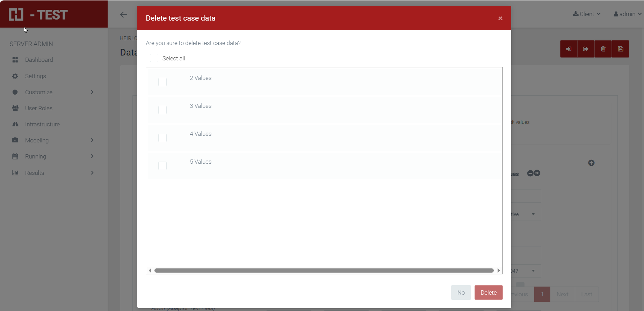Screen dimensions: 644x311
Task: Click the Dashboard grid icon
Action: point(15,60)
